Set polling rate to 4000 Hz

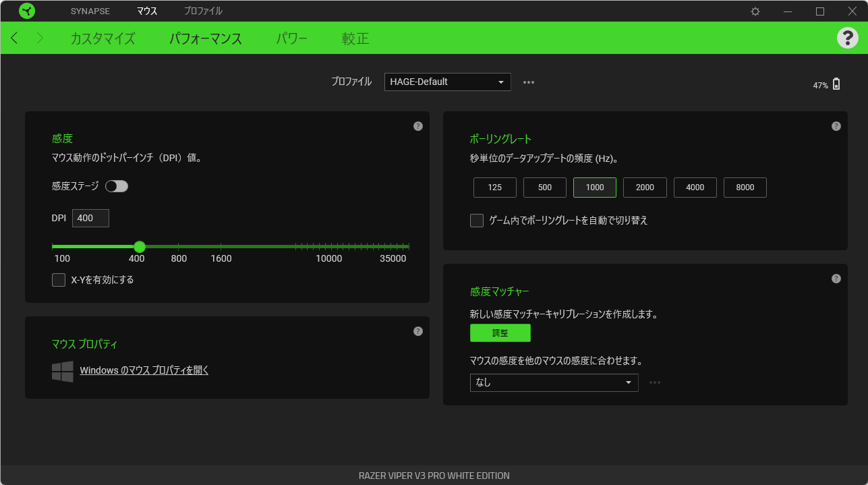pyautogui.click(x=695, y=188)
